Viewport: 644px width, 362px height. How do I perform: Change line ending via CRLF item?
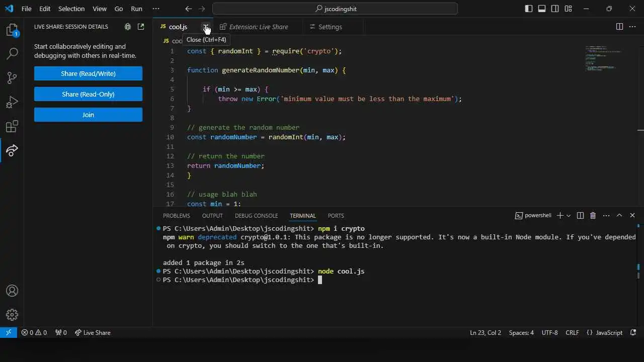572,332
